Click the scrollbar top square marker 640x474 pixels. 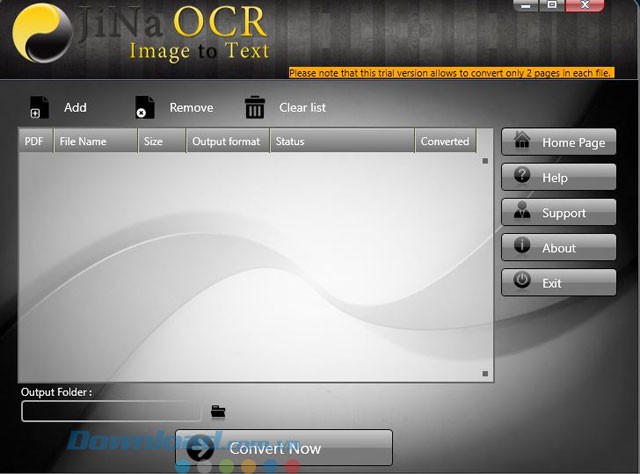485,161
